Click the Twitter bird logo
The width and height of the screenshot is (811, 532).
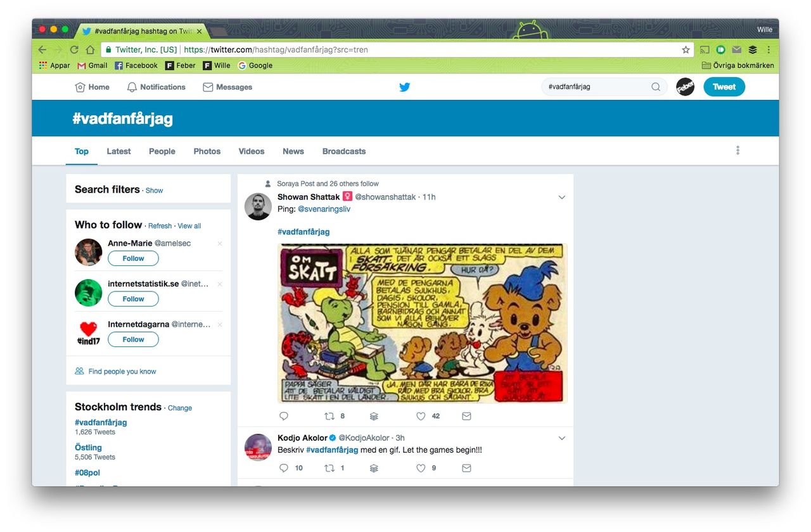coord(405,87)
